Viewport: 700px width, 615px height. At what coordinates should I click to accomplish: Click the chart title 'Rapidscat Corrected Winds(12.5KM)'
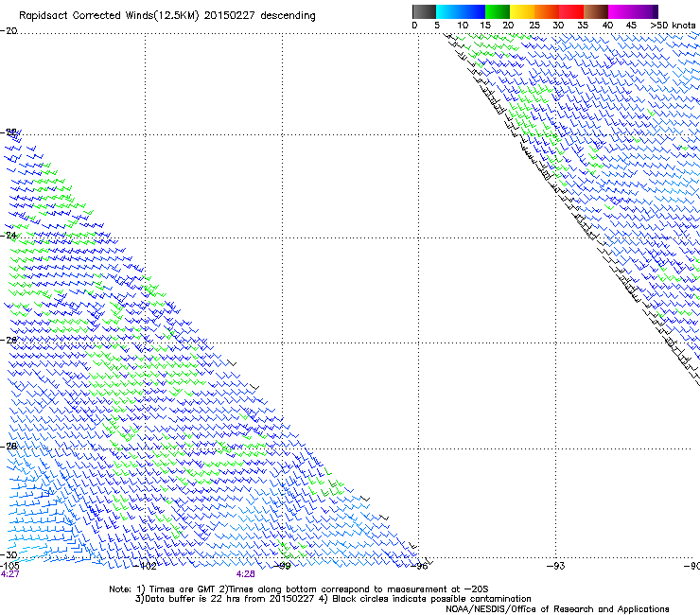click(109, 16)
